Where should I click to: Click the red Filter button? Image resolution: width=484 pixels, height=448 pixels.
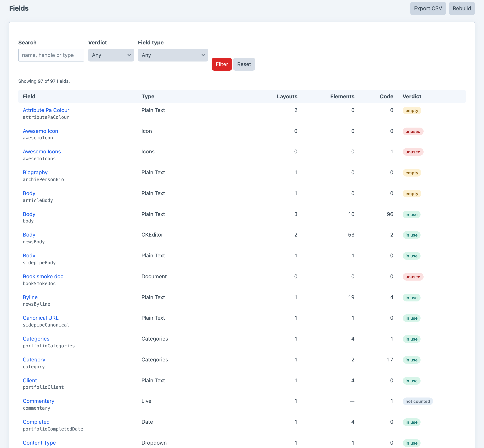[222, 64]
